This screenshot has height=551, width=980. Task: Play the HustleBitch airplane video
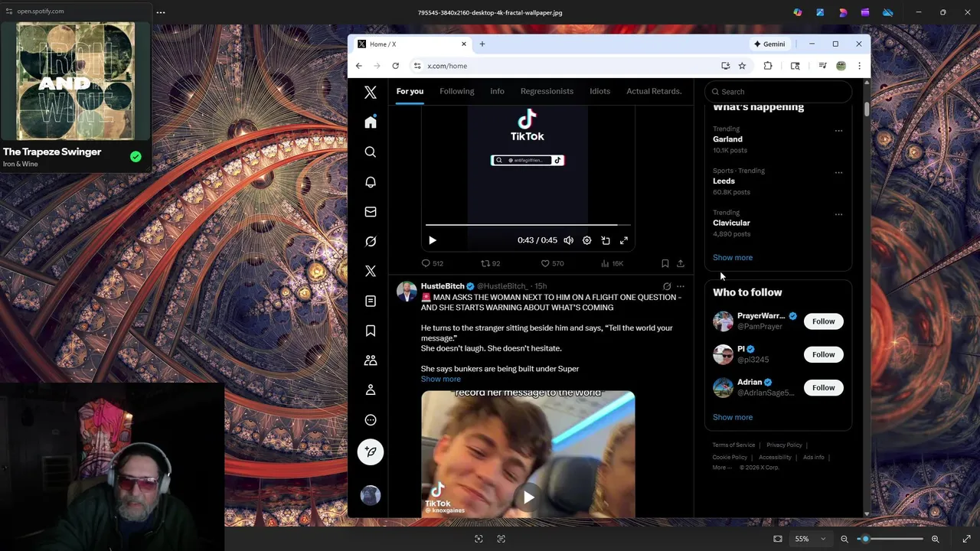click(x=528, y=497)
